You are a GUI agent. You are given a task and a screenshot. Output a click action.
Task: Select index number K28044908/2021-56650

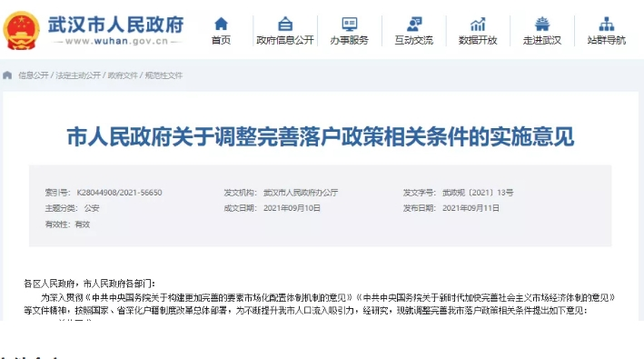pos(119,193)
